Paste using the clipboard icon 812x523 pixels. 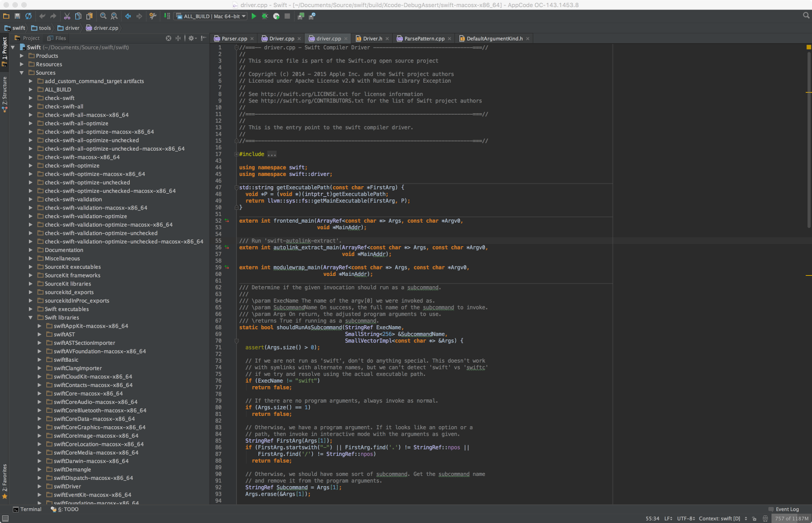(89, 16)
